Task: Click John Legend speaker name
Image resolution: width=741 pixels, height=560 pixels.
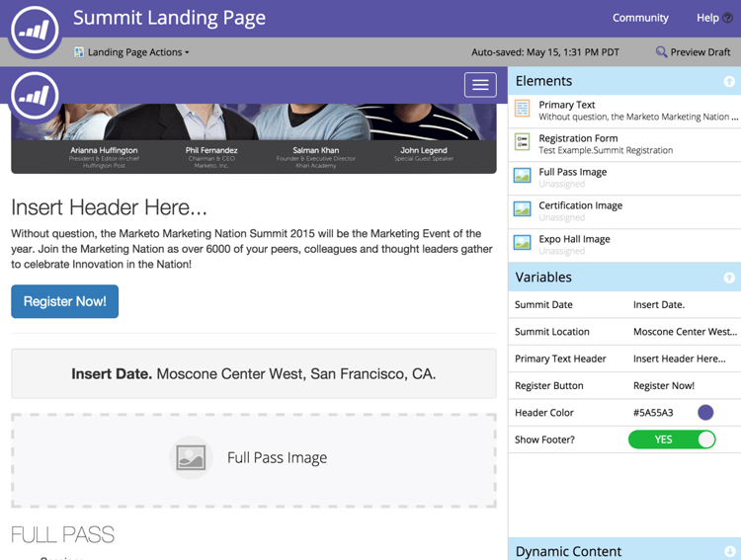Action: [x=424, y=150]
